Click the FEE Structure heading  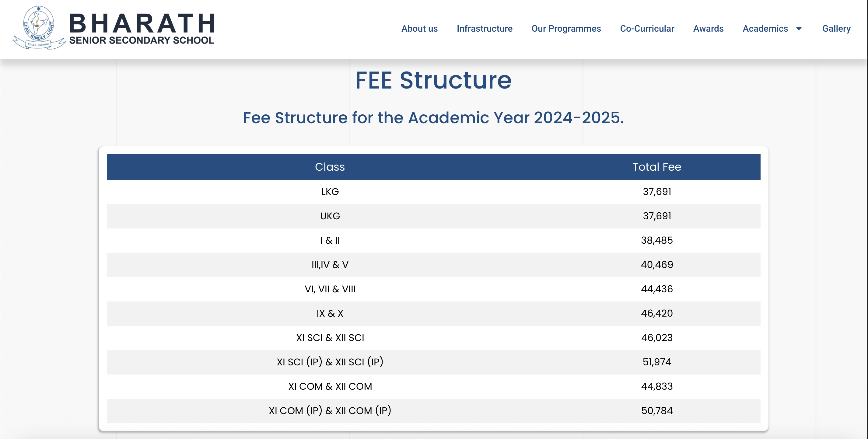point(433,81)
